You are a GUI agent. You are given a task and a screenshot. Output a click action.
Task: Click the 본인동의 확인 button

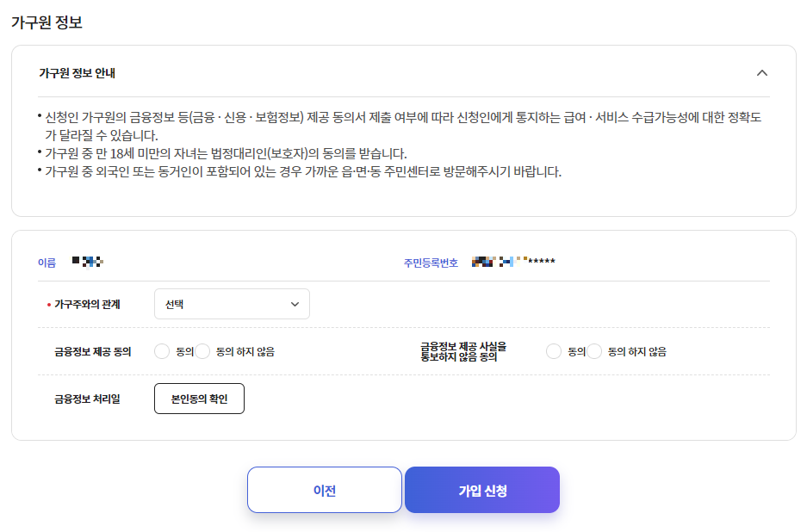pos(199,398)
